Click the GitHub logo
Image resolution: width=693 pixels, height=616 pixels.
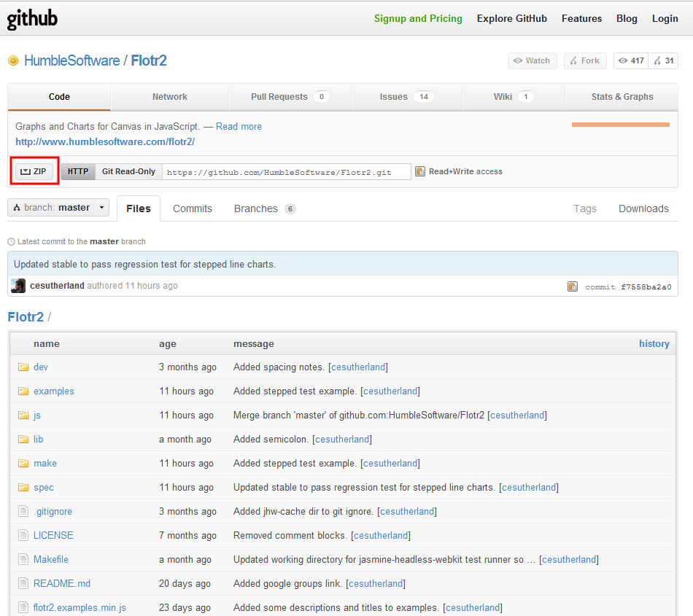tap(32, 18)
